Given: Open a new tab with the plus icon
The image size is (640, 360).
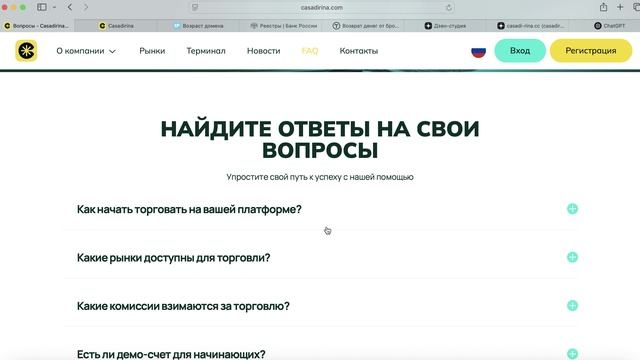Looking at the screenshot, I should (x=620, y=7).
